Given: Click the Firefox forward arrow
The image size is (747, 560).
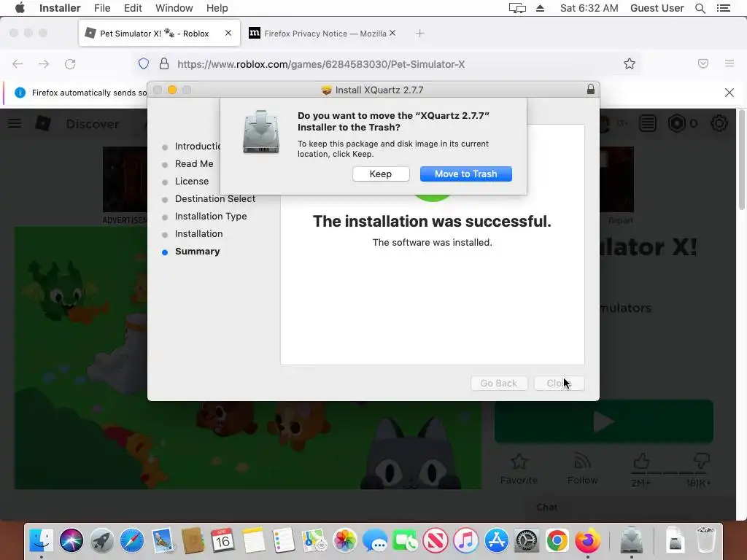Looking at the screenshot, I should coord(44,64).
